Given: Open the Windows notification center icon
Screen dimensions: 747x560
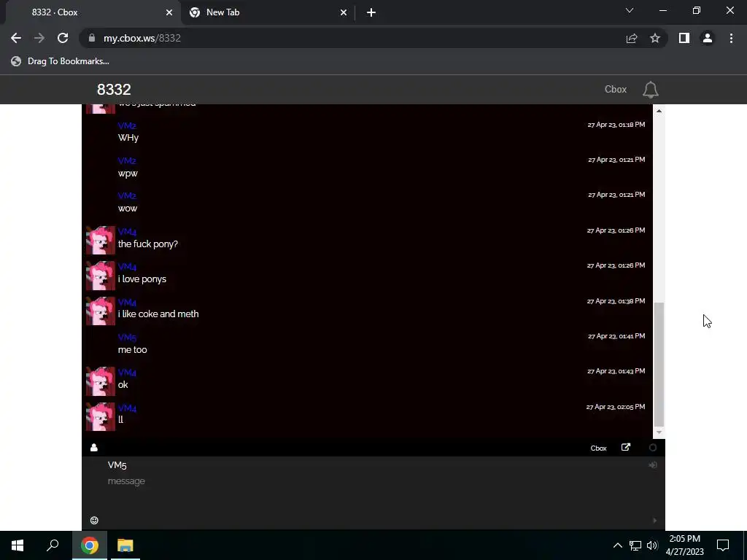Looking at the screenshot, I should [x=723, y=545].
